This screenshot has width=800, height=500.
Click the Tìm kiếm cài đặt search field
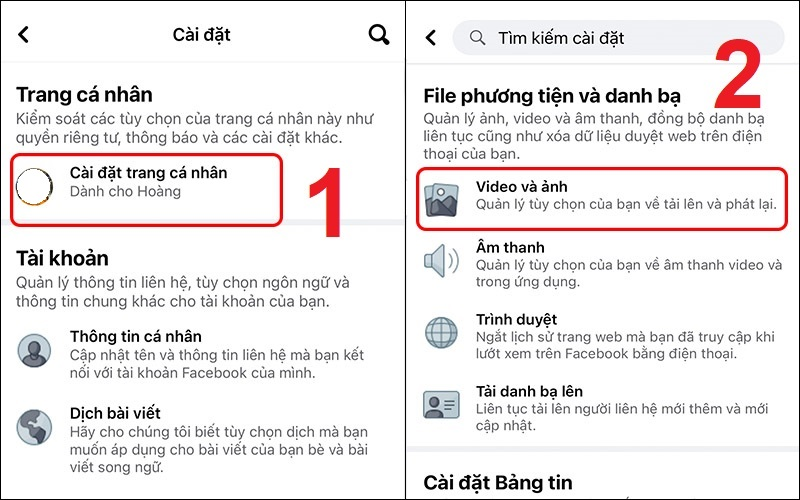point(618,38)
